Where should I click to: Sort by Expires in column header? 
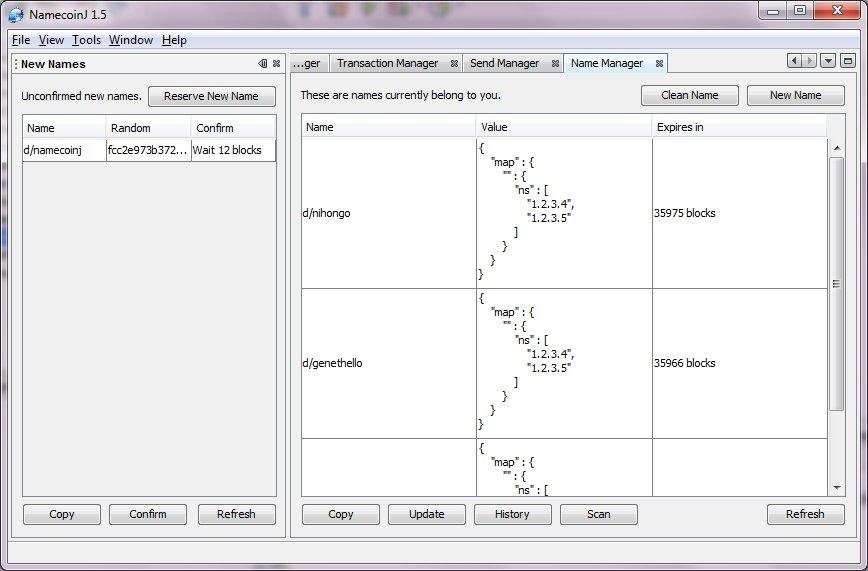740,127
